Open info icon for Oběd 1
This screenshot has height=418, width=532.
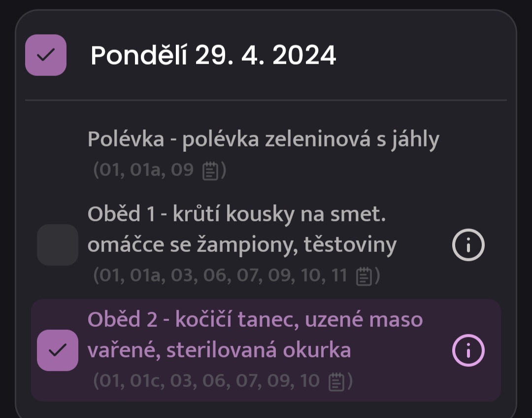(468, 245)
